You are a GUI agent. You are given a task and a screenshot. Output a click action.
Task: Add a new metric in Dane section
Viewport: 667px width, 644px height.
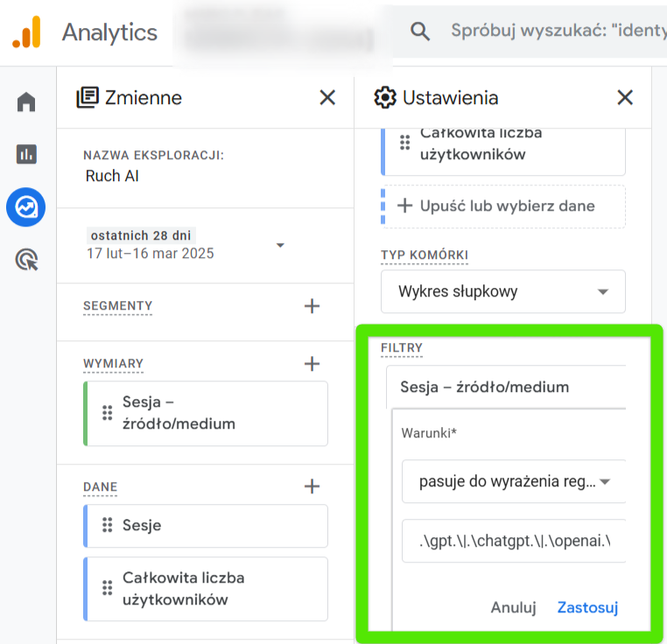pos(312,486)
